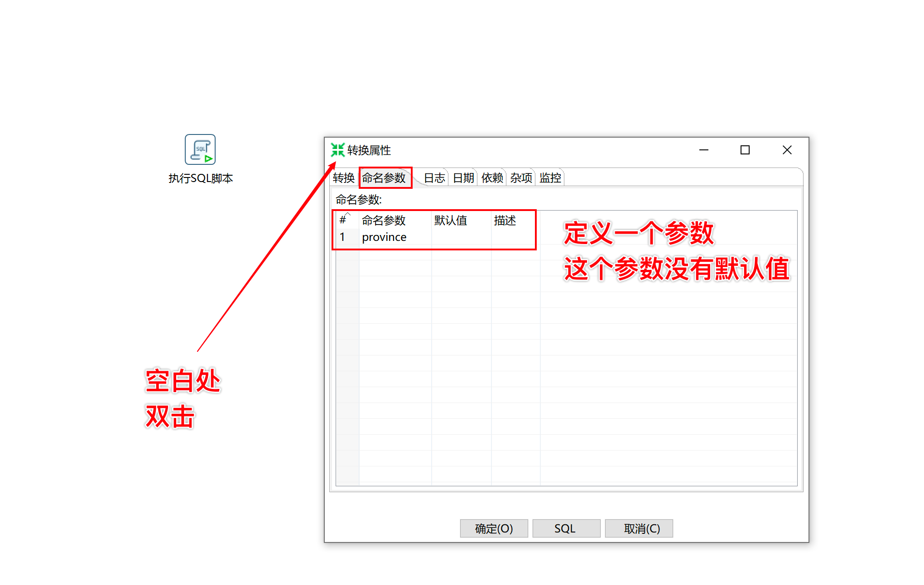Image resolution: width=924 pixels, height=585 pixels.
Task: Minimize the 转换属性 dialog
Action: [x=704, y=150]
